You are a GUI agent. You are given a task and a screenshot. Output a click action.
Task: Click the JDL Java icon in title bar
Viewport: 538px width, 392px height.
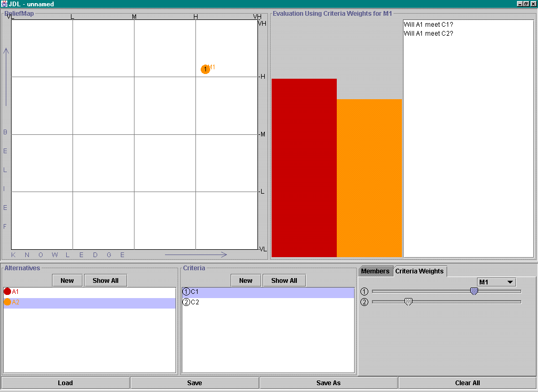(x=4, y=4)
